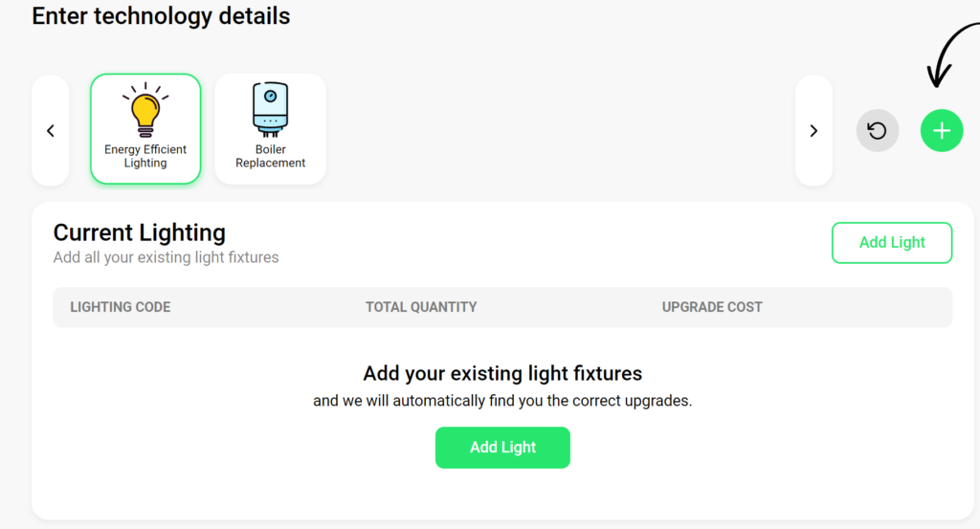This screenshot has width=980, height=529.
Task: Select the Energy Efficient Lighting label
Action: [x=145, y=156]
